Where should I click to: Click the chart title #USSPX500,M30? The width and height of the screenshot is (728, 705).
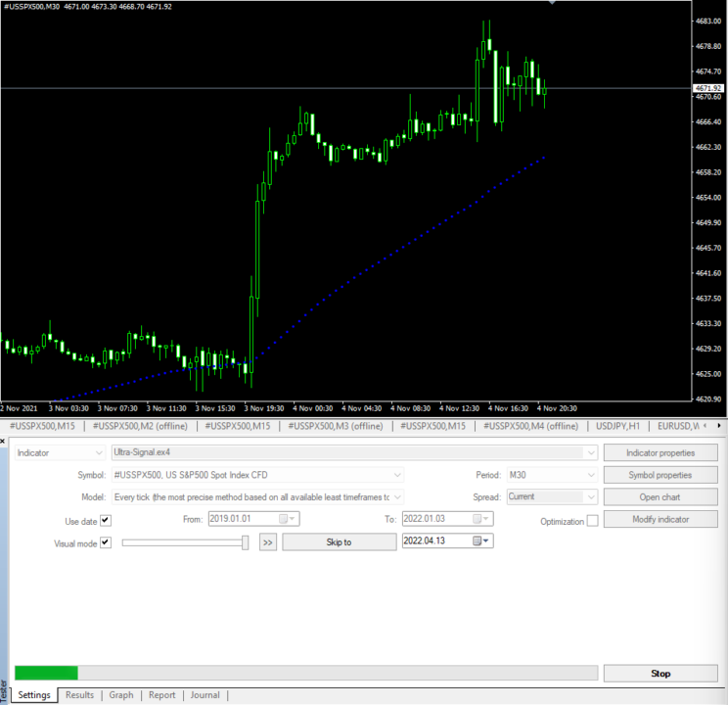31,7
